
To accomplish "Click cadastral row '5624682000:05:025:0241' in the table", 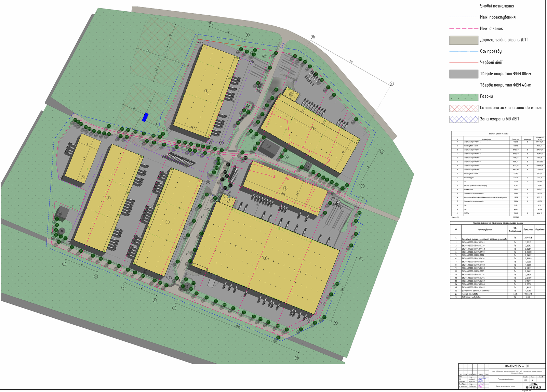I will click(x=473, y=242).
